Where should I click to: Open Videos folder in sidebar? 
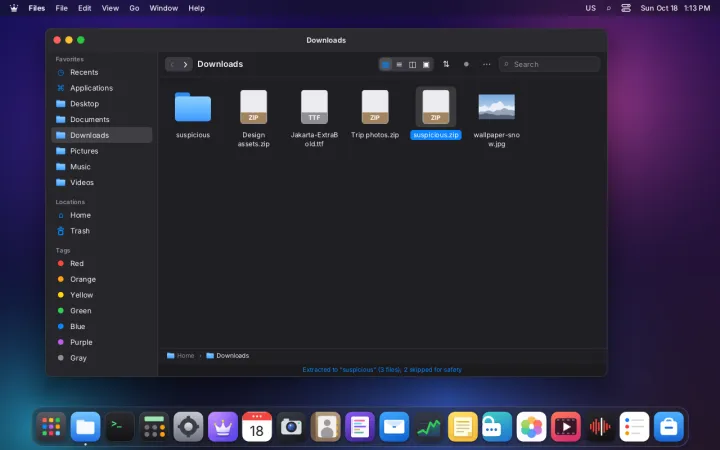pos(101,182)
